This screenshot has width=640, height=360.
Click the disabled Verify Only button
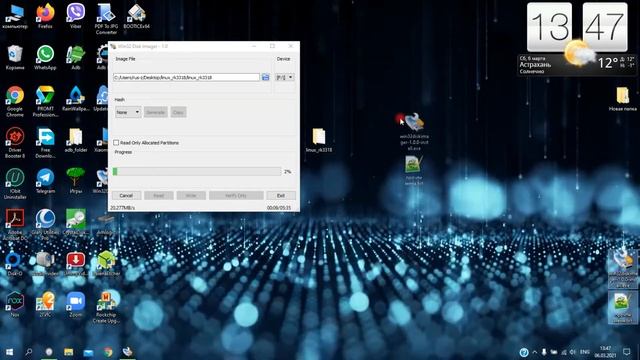point(236,196)
